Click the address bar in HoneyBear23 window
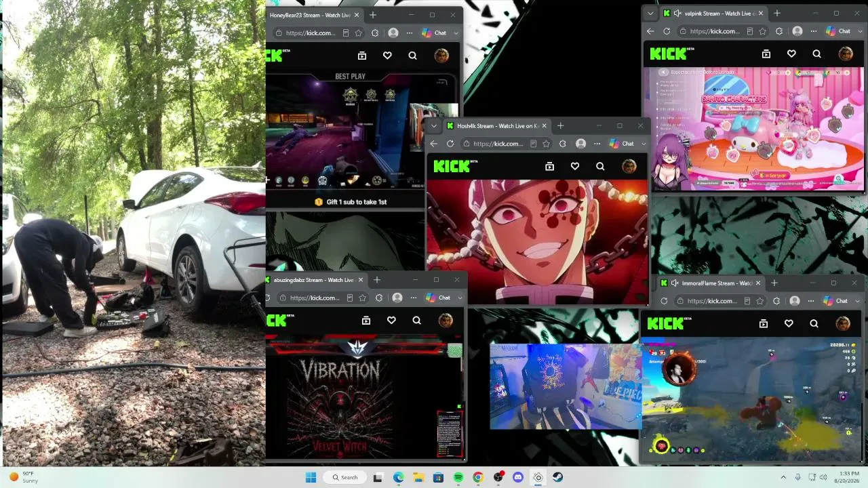The image size is (868, 488). click(311, 33)
